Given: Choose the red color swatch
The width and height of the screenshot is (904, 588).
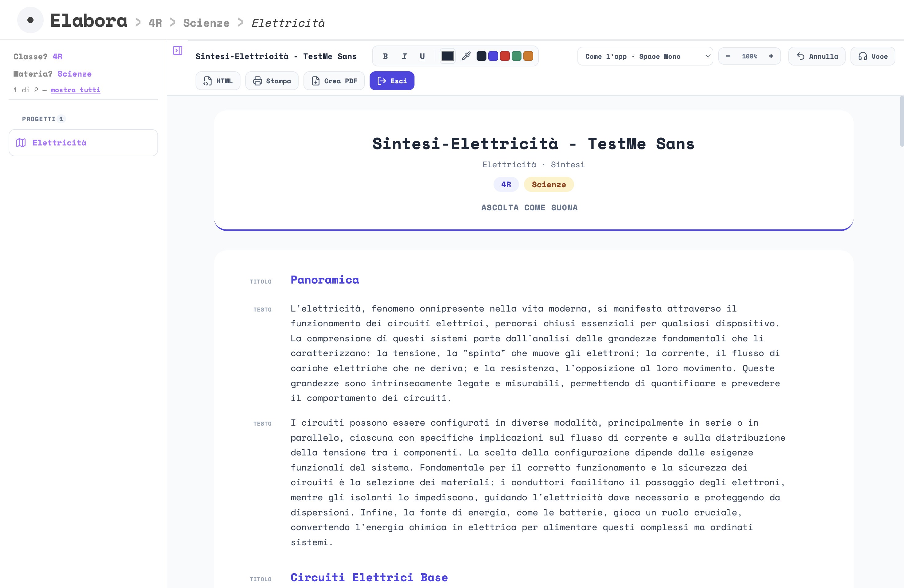Looking at the screenshot, I should [505, 56].
